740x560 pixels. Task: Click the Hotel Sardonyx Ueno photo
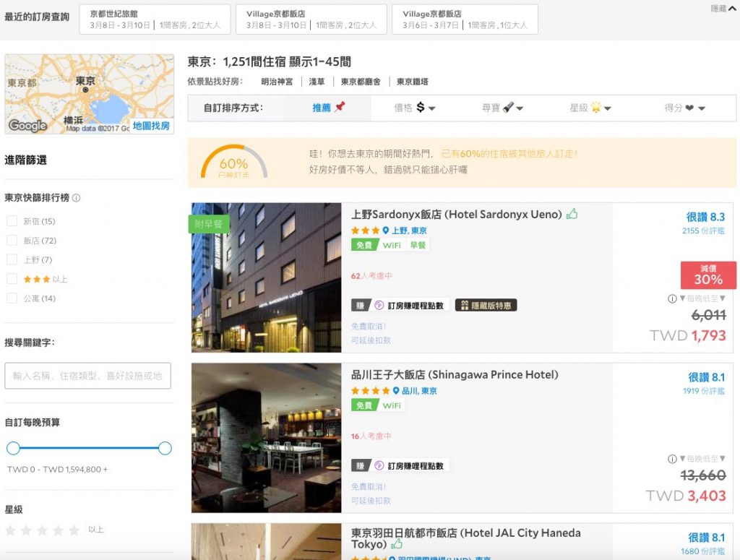pos(266,277)
